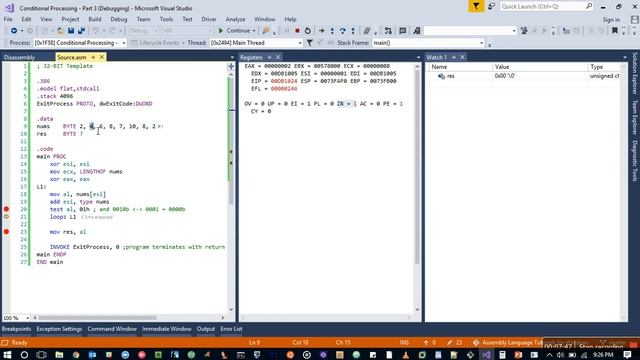Click the editor horizontal scrollbar thumb

point(97,318)
